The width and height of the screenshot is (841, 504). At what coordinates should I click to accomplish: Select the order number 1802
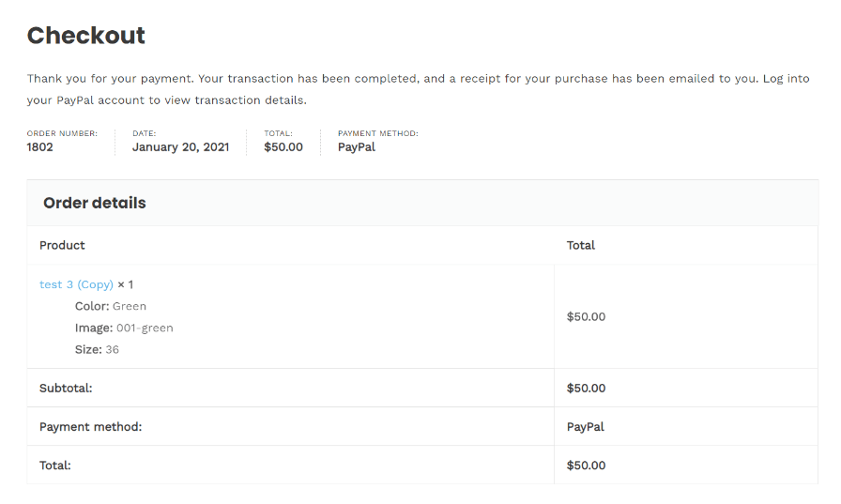pyautogui.click(x=40, y=147)
